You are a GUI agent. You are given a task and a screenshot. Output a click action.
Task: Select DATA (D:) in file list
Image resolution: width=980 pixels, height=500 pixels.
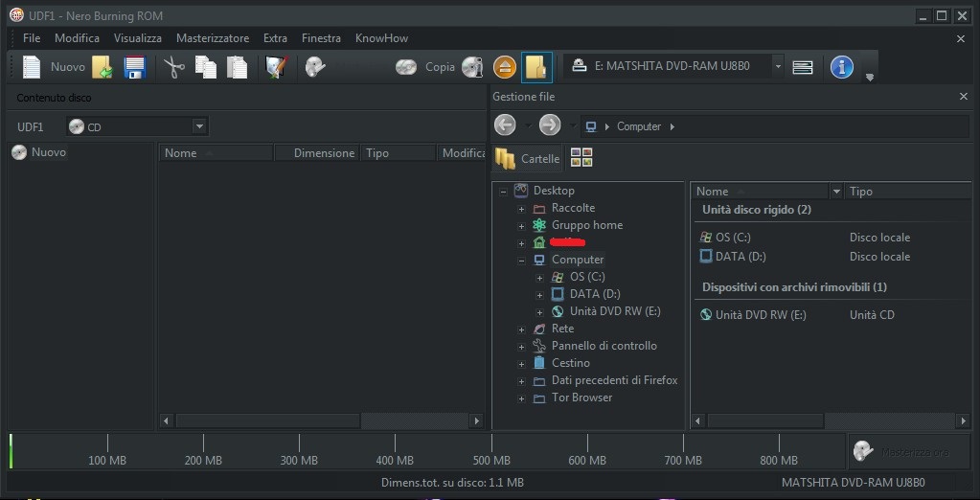[x=740, y=257]
